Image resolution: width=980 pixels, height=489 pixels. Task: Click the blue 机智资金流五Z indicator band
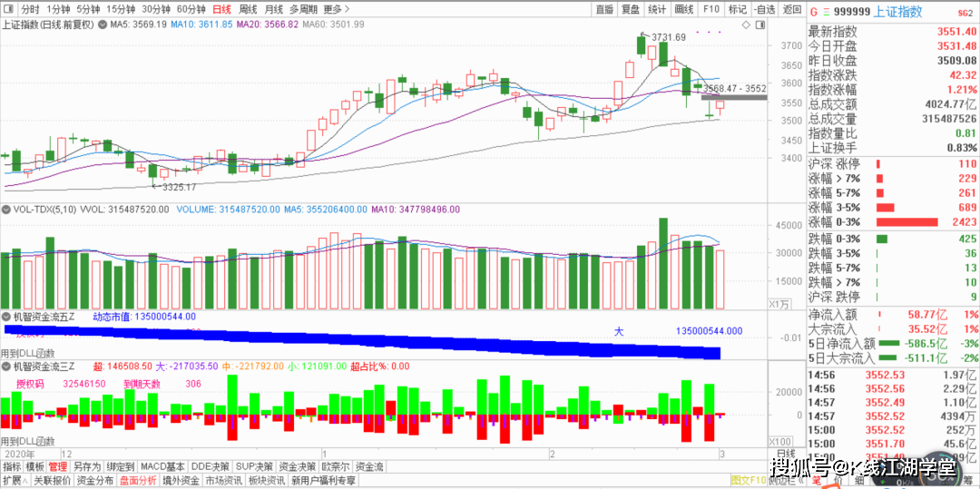point(363,337)
